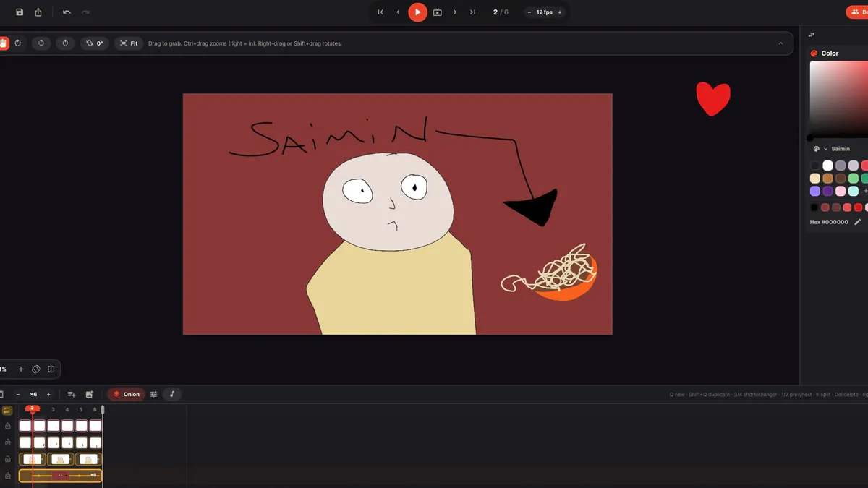This screenshot has width=868, height=488.
Task: Click the palette icon beside Saimin
Action: pos(816,149)
